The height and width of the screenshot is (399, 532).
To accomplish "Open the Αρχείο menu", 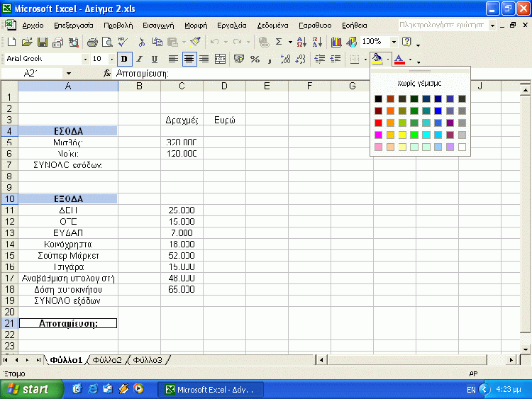I will pyautogui.click(x=33, y=26).
